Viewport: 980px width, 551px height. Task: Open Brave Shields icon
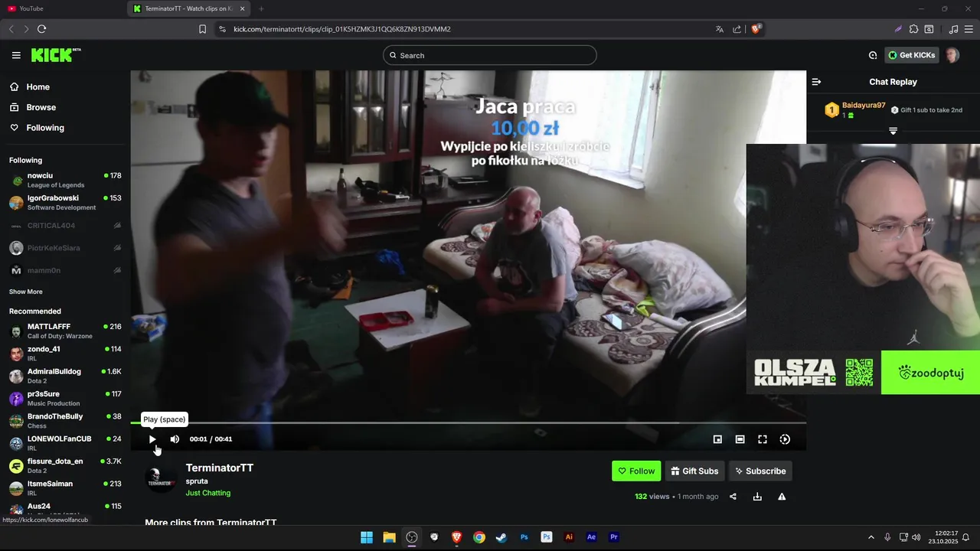pyautogui.click(x=756, y=29)
